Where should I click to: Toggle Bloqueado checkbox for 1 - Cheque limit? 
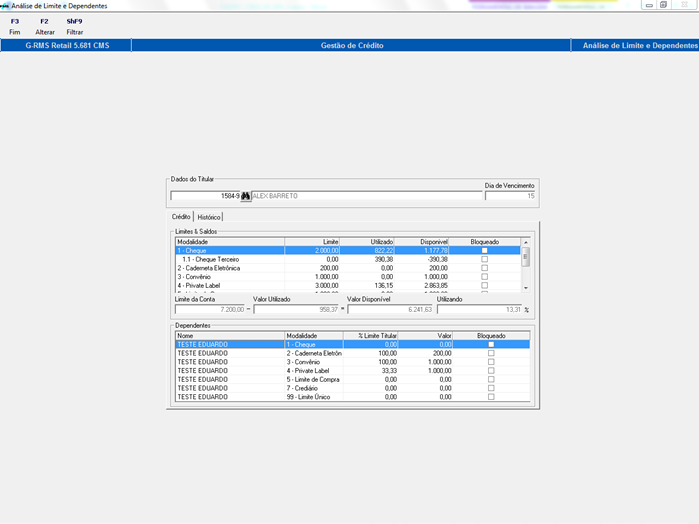click(x=485, y=251)
